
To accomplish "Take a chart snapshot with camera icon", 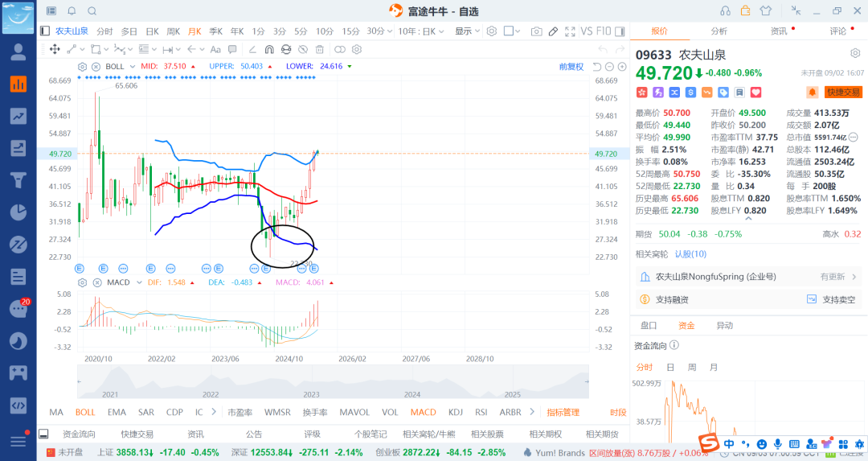I will click(536, 31).
